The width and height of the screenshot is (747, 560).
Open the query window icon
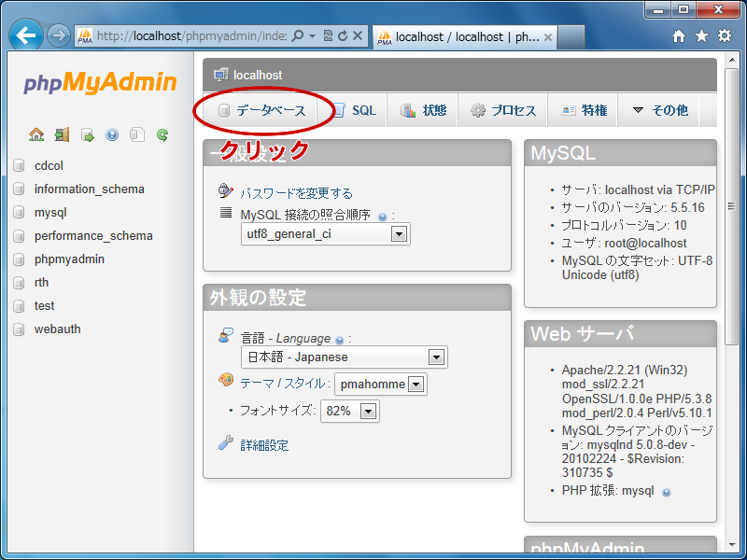click(87, 134)
